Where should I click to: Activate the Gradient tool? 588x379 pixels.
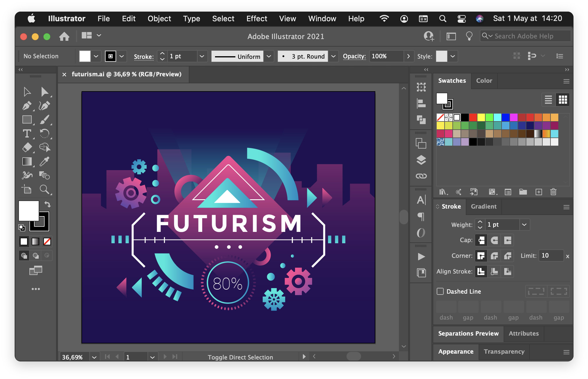pos(27,161)
